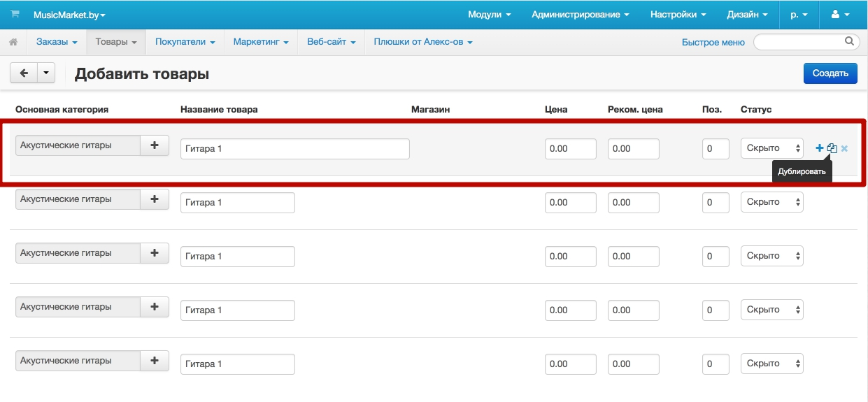Open the Товары menu
The image size is (868, 402).
[x=116, y=42]
